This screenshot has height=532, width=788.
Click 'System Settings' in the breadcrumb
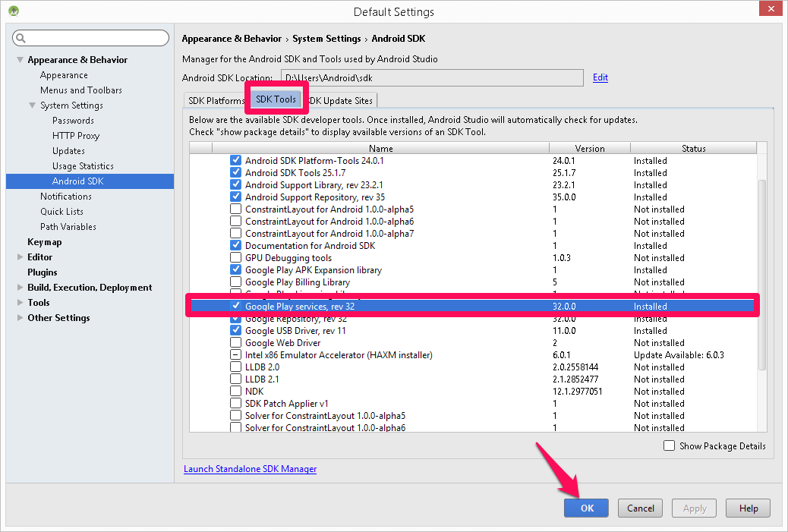point(326,39)
